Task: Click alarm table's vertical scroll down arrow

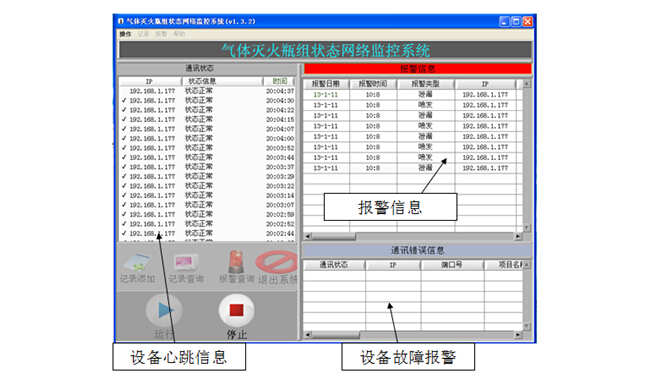Action: (527, 228)
